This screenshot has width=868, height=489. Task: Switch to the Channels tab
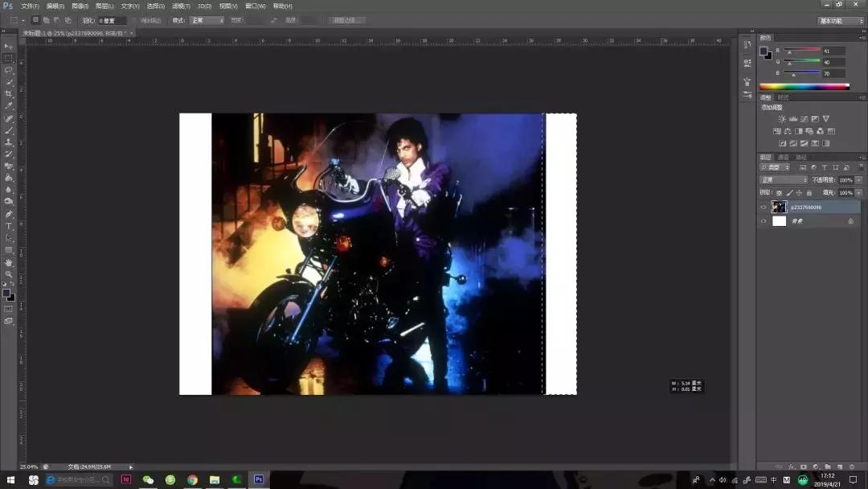[784, 157]
